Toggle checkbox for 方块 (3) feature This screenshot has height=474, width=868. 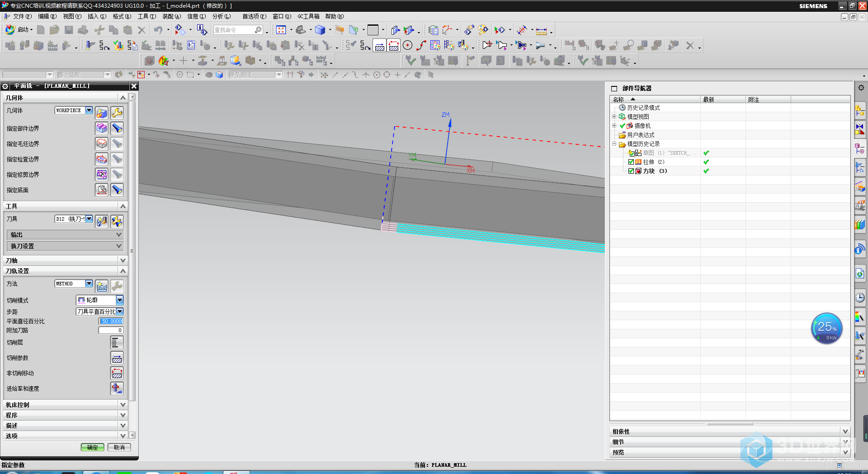coord(632,171)
